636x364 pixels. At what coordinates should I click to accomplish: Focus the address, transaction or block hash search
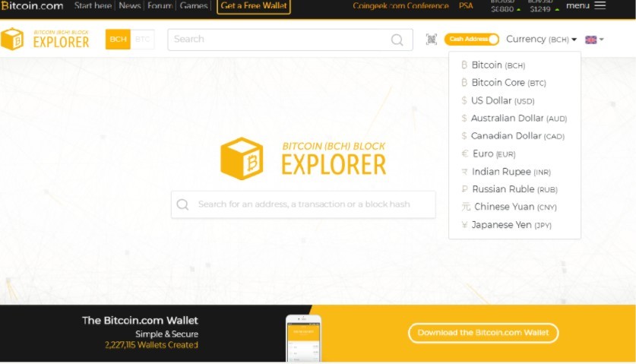tap(303, 204)
